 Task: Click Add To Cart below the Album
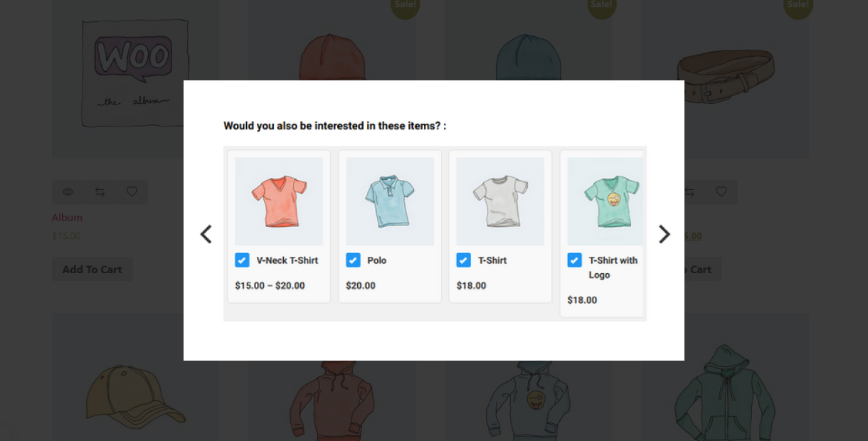92,269
